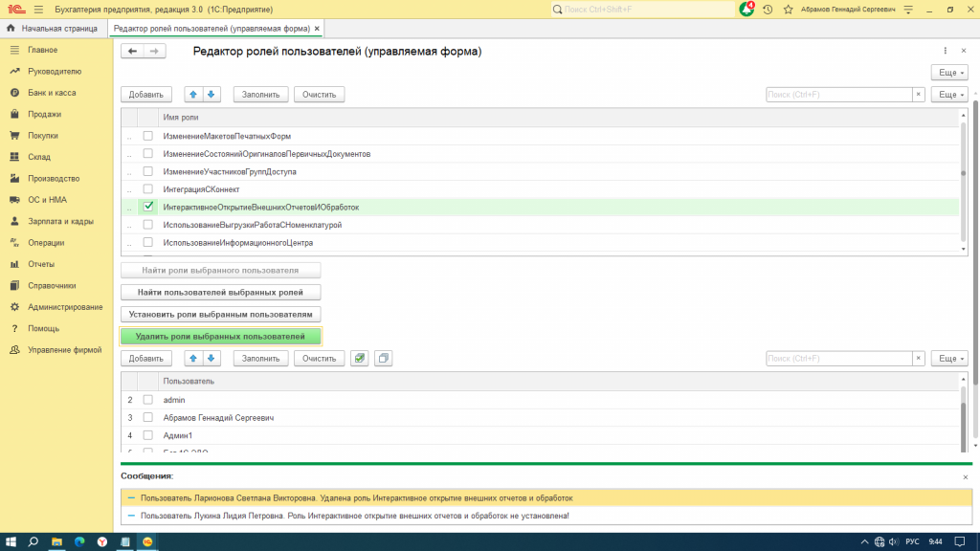Viewport: 980px width, 551px height.
Task: Open Microsoft Edge from taskbar
Action: 79,541
